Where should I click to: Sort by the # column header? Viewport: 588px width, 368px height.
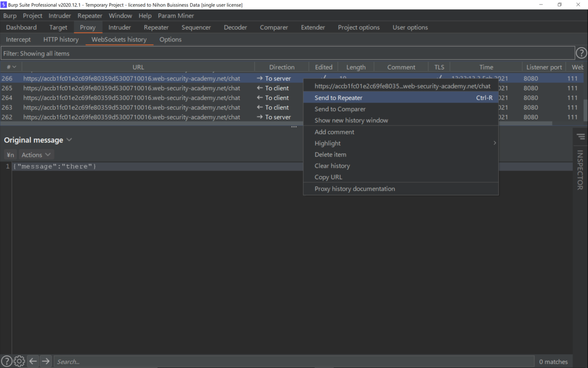[x=11, y=67]
